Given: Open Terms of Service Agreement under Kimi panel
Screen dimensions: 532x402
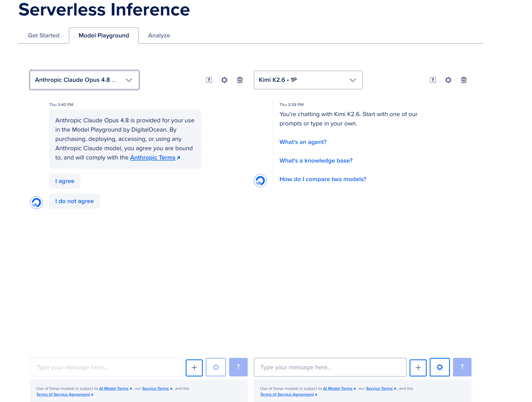Looking at the screenshot, I should coord(288,395).
